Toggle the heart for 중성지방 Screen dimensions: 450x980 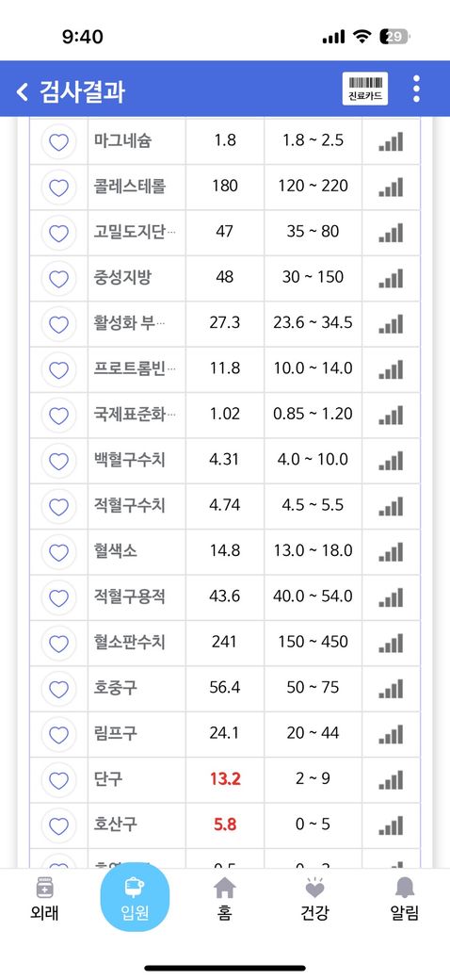[x=58, y=279]
